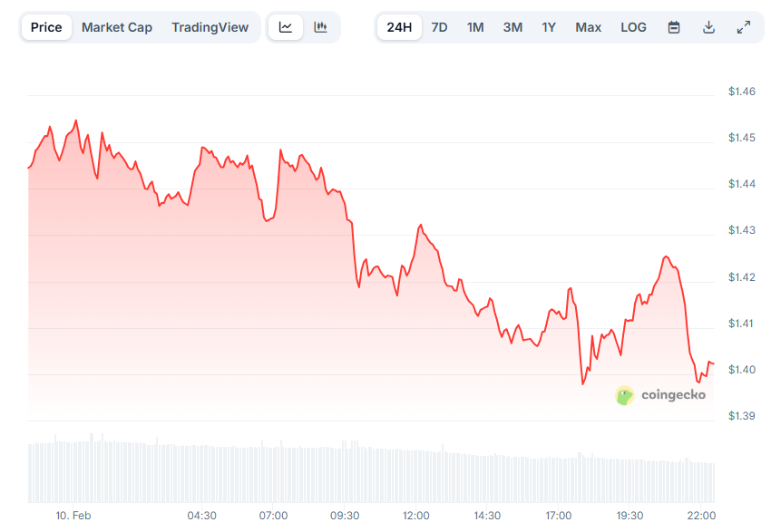Choose the 1Y time range

549,27
